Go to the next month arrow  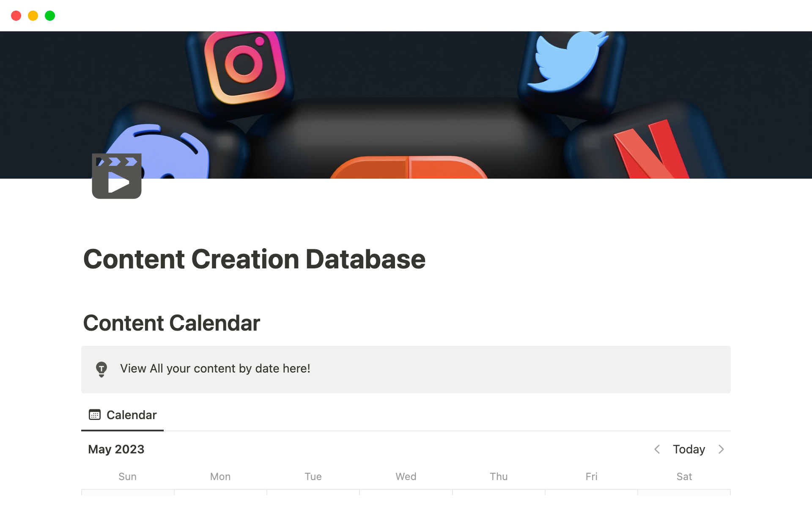point(721,449)
